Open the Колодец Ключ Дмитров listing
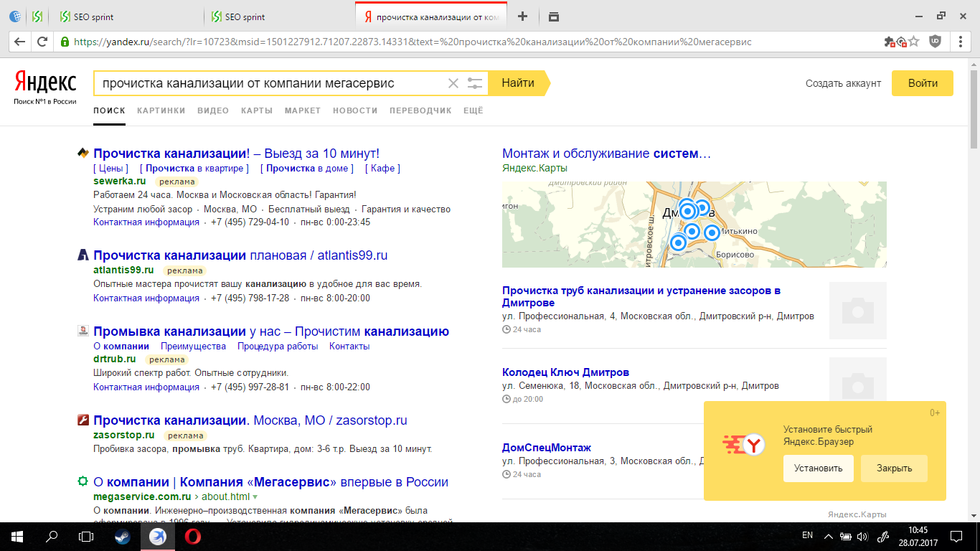Screen dimensions: 980x551 tap(565, 372)
